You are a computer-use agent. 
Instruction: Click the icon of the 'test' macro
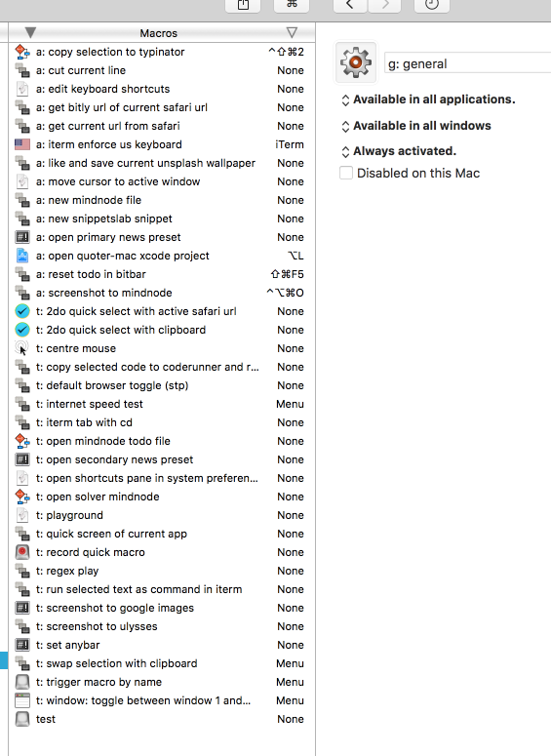22,719
